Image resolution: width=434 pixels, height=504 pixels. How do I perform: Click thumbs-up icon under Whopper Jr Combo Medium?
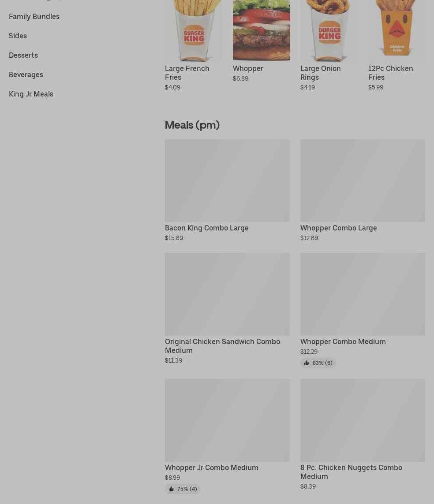(x=171, y=489)
